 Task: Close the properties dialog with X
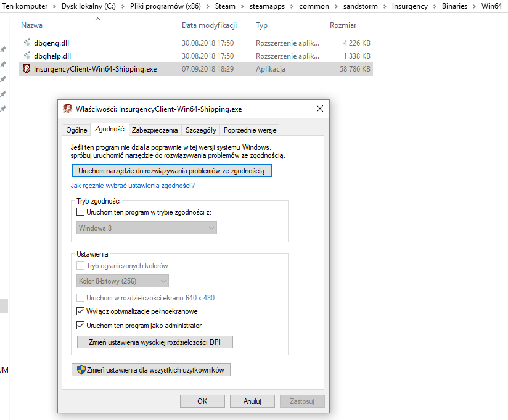(319, 109)
